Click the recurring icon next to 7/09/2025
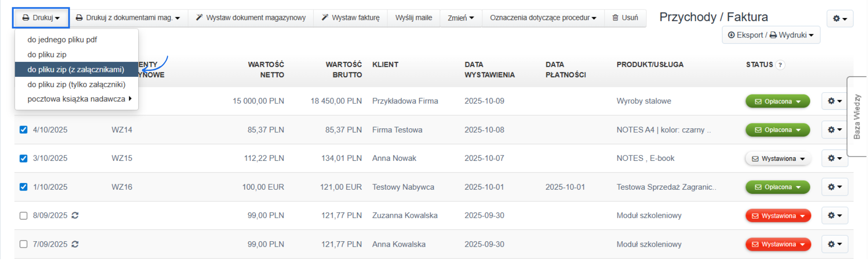The image size is (868, 262). tap(75, 244)
